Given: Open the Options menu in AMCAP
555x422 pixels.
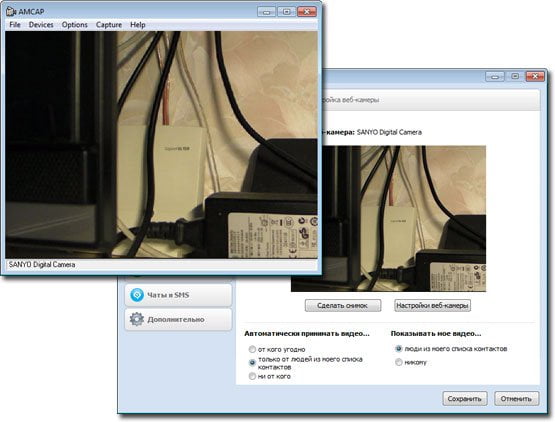Looking at the screenshot, I should coord(74,25).
